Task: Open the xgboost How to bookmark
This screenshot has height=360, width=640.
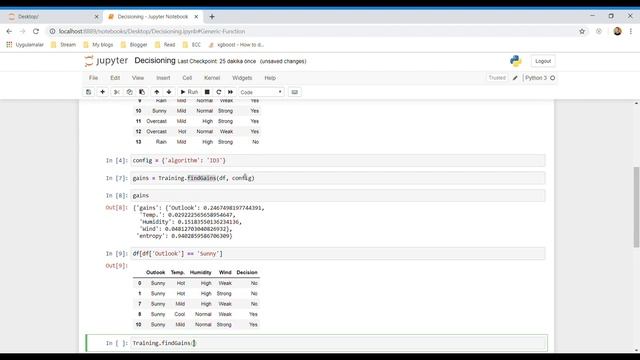Action: pos(236,45)
